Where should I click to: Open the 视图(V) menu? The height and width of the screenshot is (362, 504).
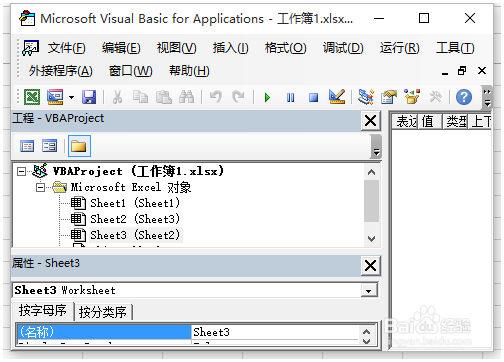tap(176, 48)
